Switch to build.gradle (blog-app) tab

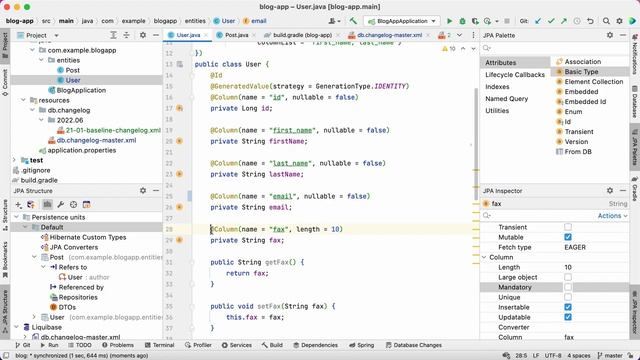point(302,35)
